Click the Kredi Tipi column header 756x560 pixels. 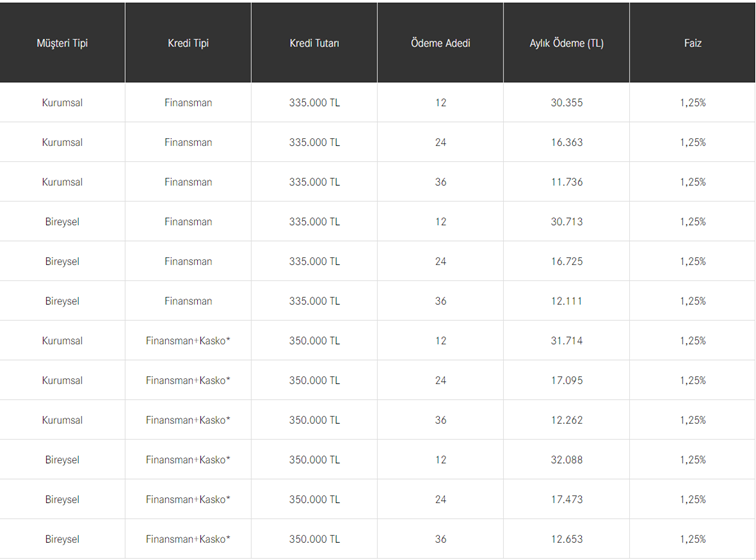click(x=188, y=44)
